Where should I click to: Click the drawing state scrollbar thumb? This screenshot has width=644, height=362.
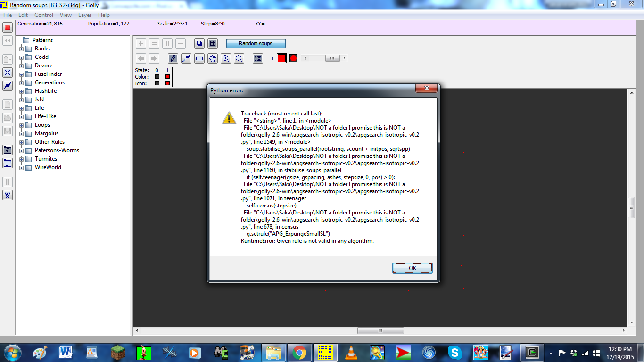click(x=332, y=58)
